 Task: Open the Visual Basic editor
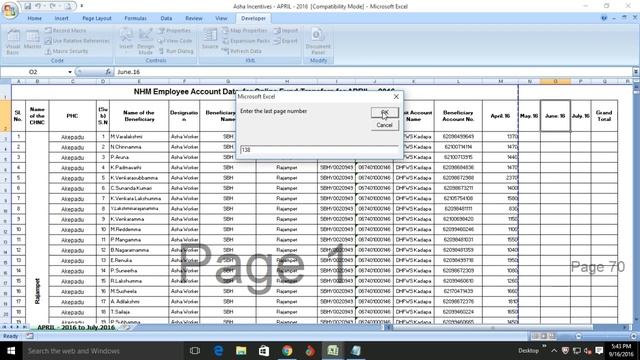[13, 41]
